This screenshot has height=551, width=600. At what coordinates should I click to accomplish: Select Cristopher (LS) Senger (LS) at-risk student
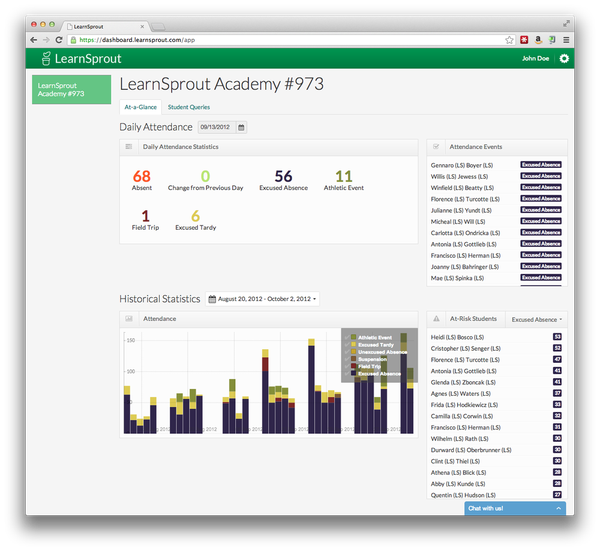(466, 348)
